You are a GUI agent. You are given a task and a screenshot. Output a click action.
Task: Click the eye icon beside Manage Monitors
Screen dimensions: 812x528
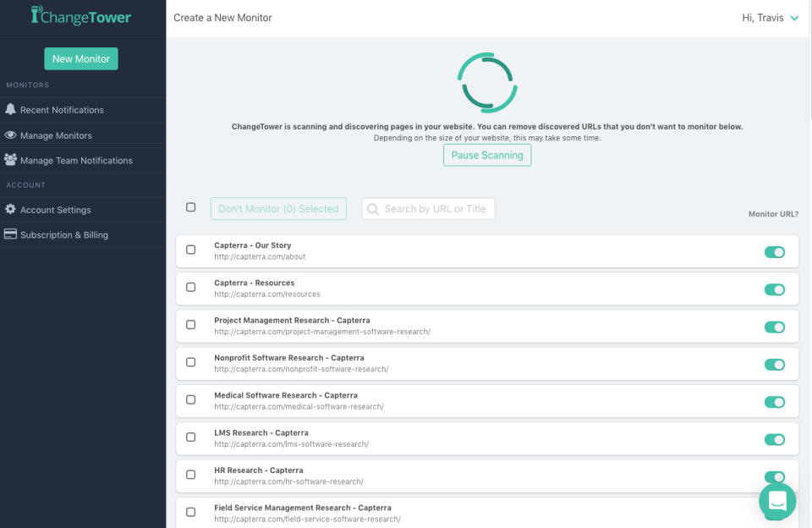point(12,135)
